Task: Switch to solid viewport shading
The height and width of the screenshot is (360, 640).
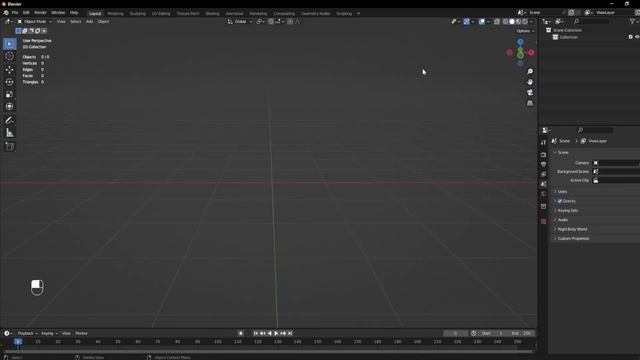Action: tap(512, 22)
